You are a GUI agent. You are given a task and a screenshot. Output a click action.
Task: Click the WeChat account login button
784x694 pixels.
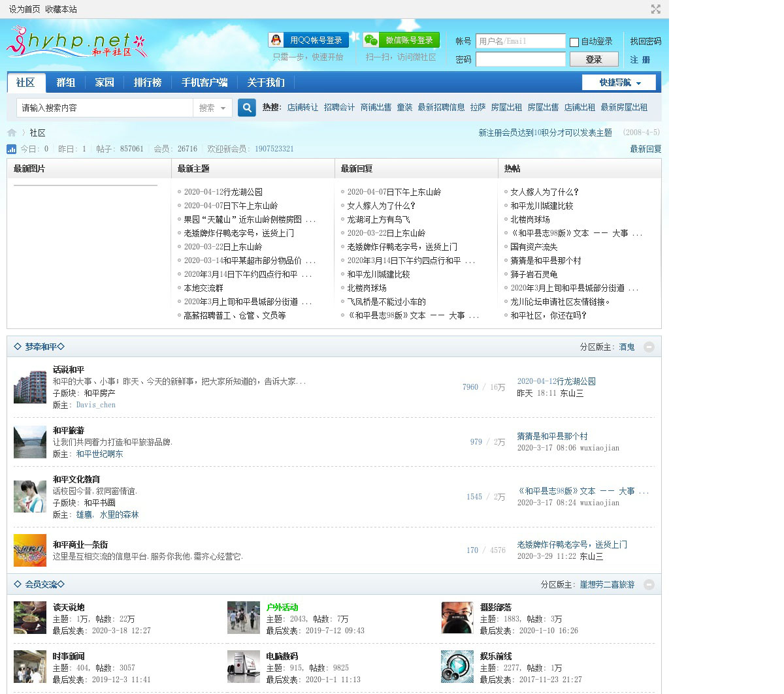click(401, 40)
